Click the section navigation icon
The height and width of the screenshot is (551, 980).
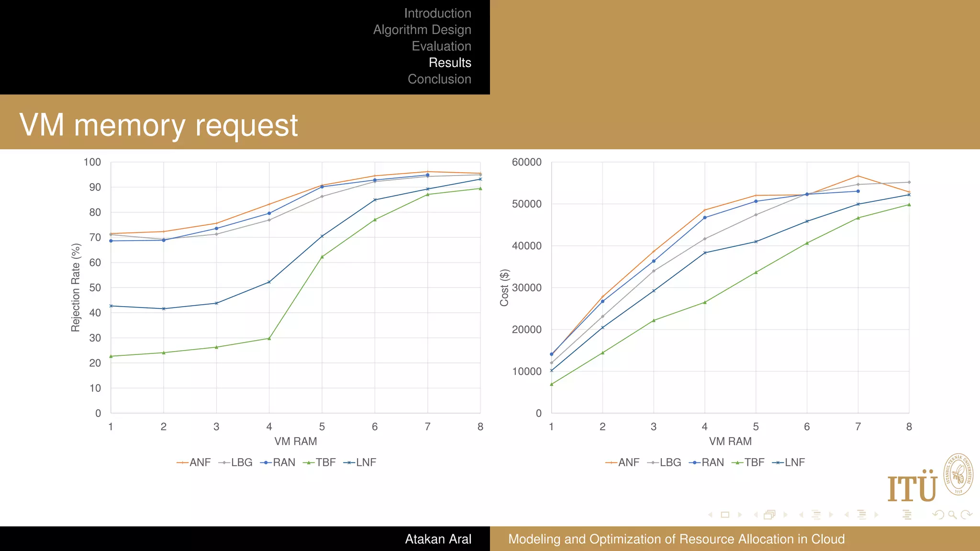tap(861, 515)
